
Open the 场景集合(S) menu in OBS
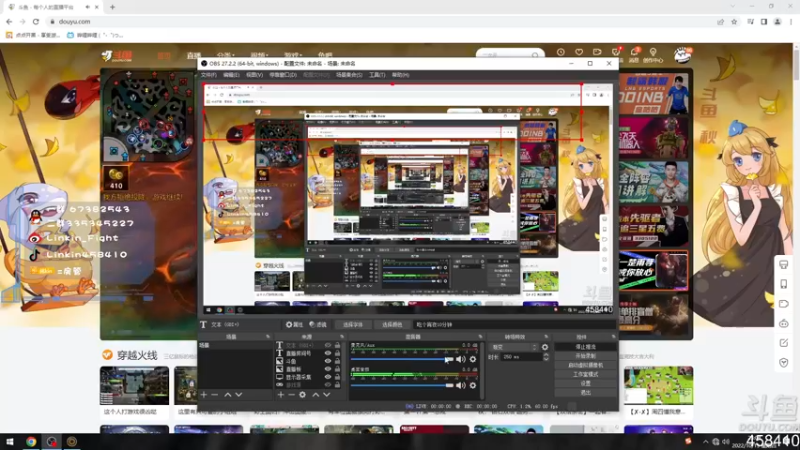349,75
